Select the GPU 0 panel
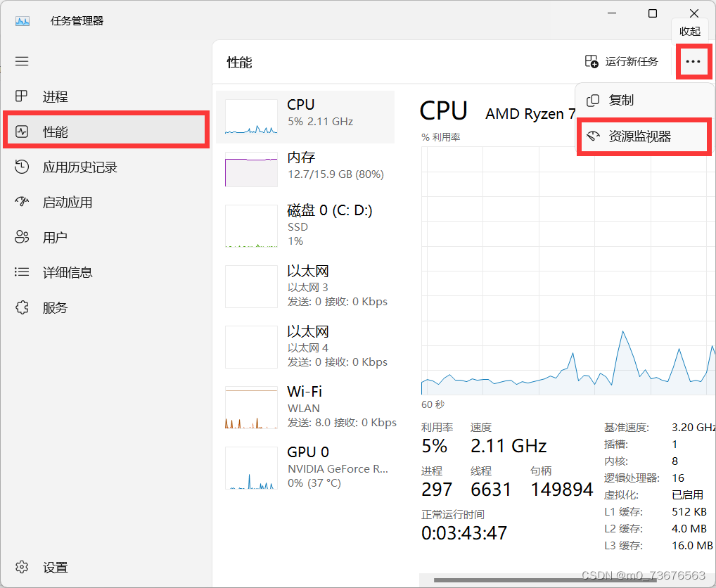This screenshot has height=588, width=716. click(x=309, y=466)
